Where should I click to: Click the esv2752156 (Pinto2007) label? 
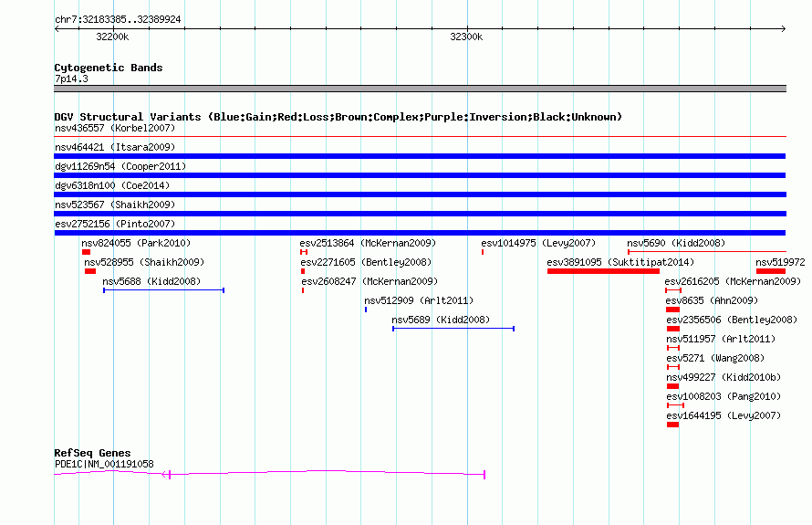(x=115, y=224)
